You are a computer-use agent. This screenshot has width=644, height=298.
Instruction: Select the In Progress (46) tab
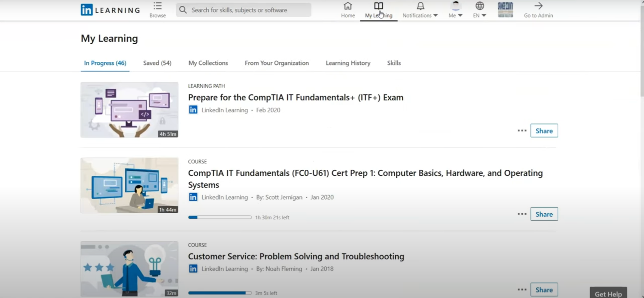coord(105,63)
